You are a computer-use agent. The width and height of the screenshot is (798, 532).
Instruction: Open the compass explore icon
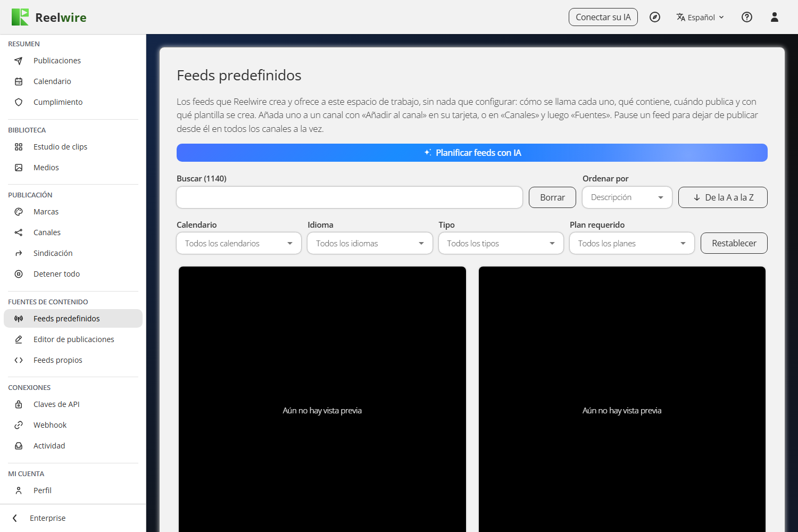click(x=655, y=17)
